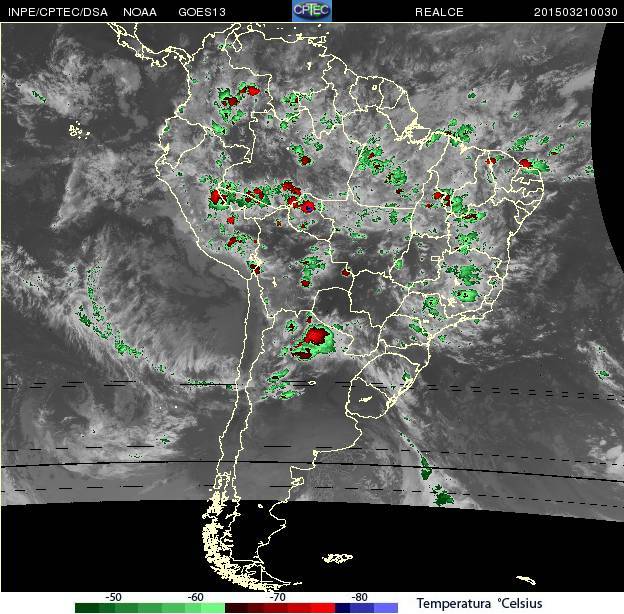Click the INPE/CPTEC/DSA header text
The height and width of the screenshot is (614, 624).
tap(58, 12)
